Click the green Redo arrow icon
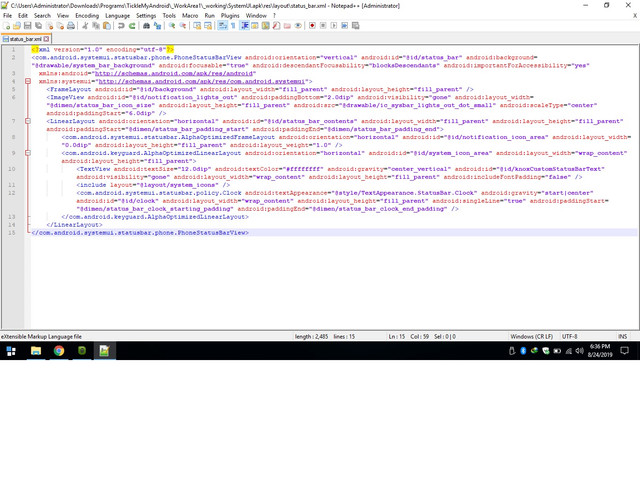The height and width of the screenshot is (484, 640). pos(132,26)
